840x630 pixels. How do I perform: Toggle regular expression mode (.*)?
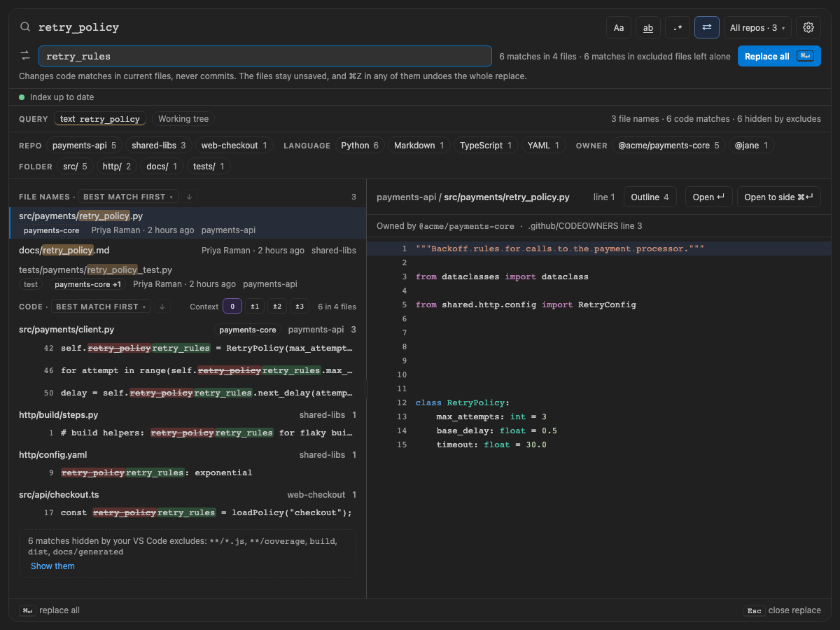point(678,27)
